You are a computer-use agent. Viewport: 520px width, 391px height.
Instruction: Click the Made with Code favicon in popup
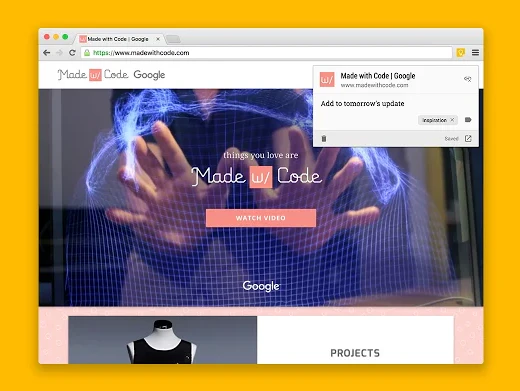[x=327, y=79]
